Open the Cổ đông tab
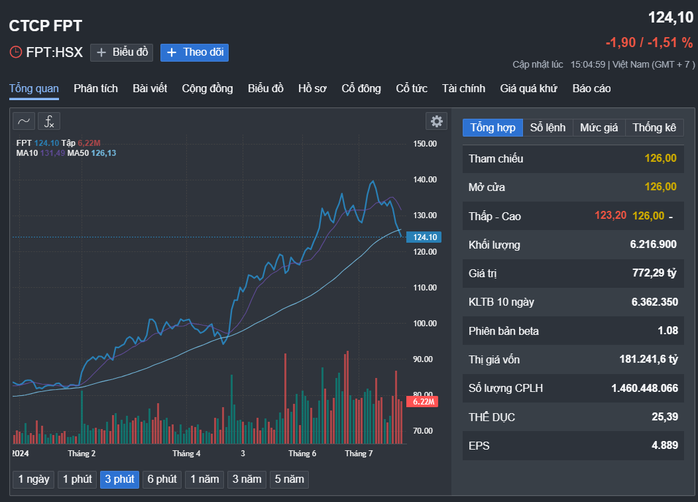 [x=361, y=89]
